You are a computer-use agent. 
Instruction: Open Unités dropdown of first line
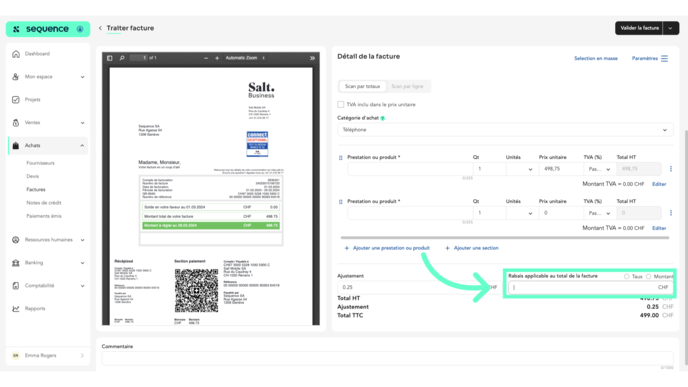point(522,169)
